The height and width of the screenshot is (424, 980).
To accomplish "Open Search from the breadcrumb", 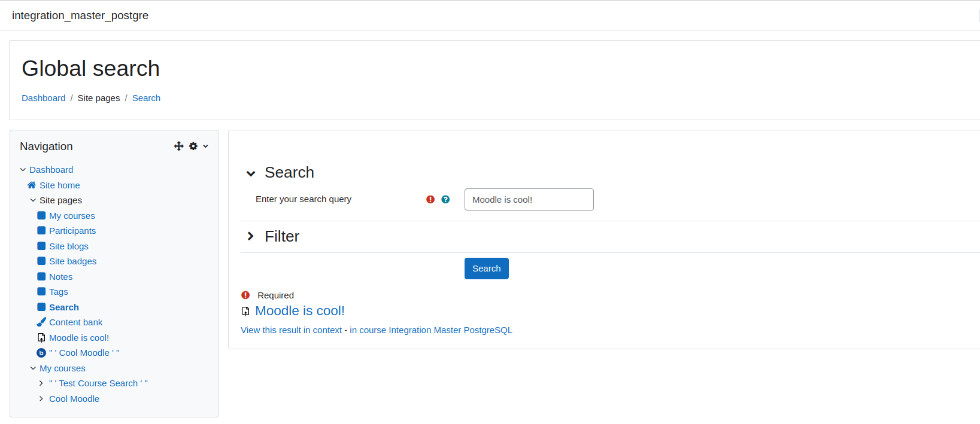I will coord(146,98).
